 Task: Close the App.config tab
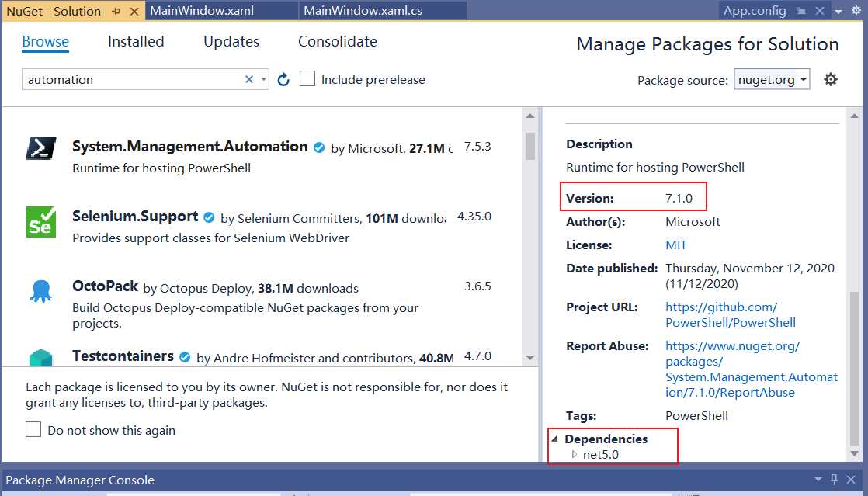point(820,11)
